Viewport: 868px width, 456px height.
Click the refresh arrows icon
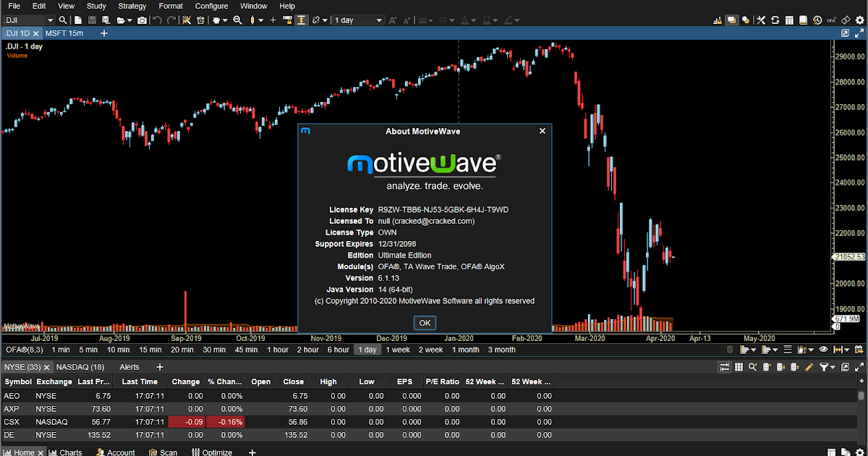775,20
